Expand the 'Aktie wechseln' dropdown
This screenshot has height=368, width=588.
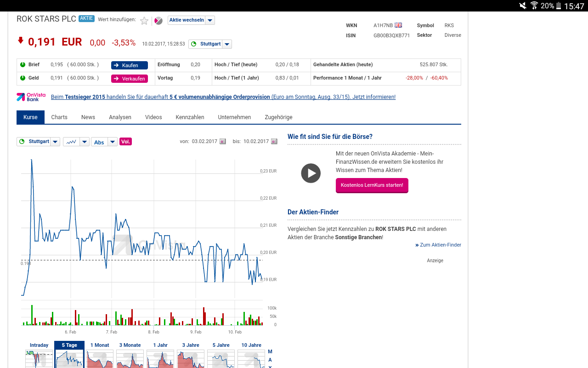[x=209, y=20]
